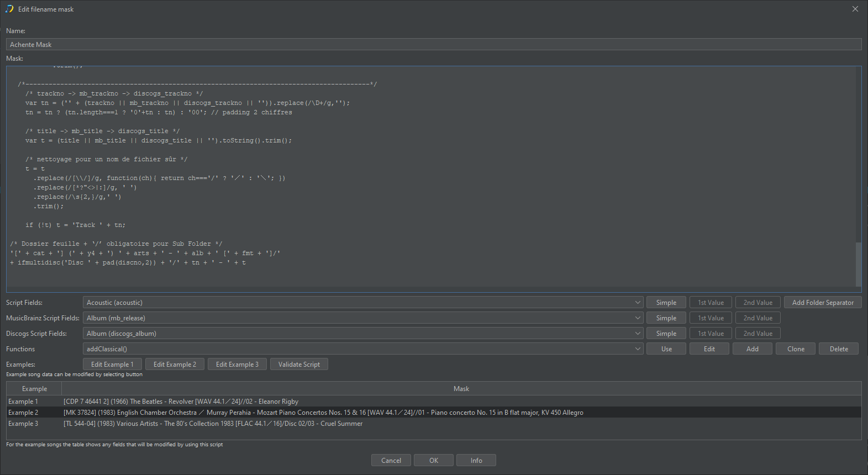Click the Clone function button
This screenshot has height=475, width=868.
[796, 349]
